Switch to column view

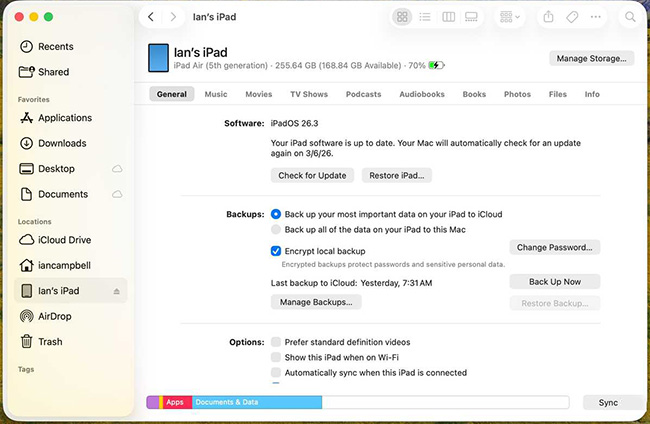[449, 17]
